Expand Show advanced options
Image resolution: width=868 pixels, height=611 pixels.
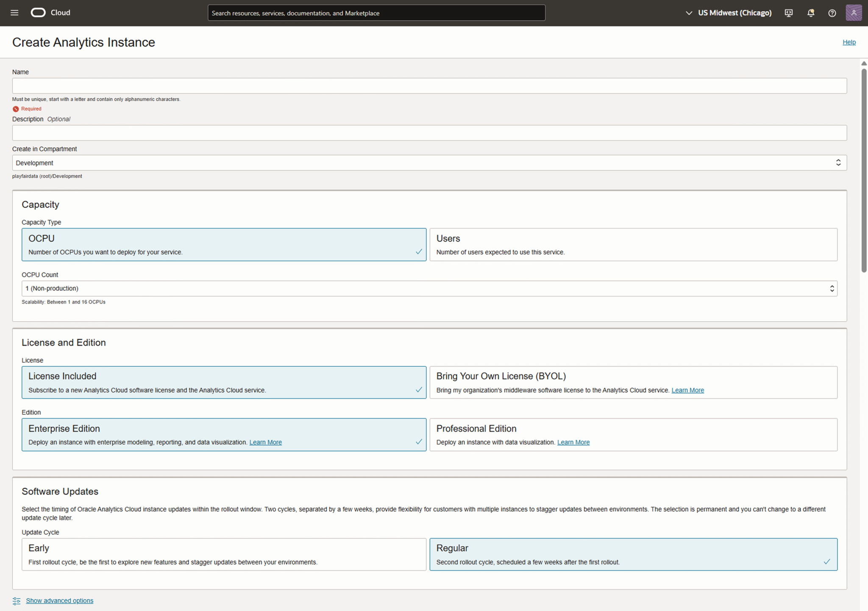60,600
